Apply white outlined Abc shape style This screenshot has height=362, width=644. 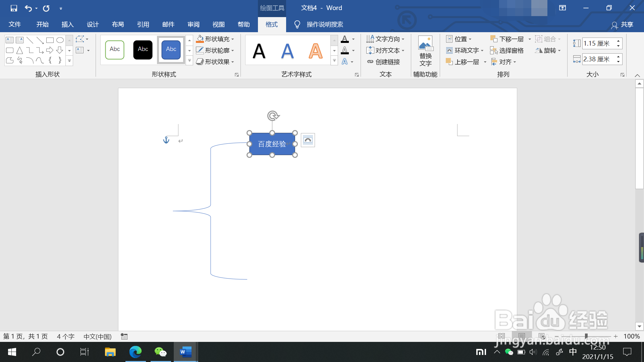(x=115, y=50)
